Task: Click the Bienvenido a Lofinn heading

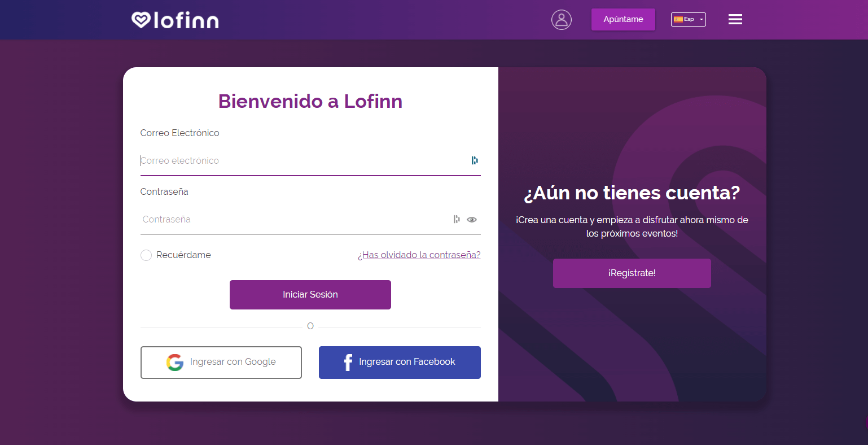Action: [310, 102]
